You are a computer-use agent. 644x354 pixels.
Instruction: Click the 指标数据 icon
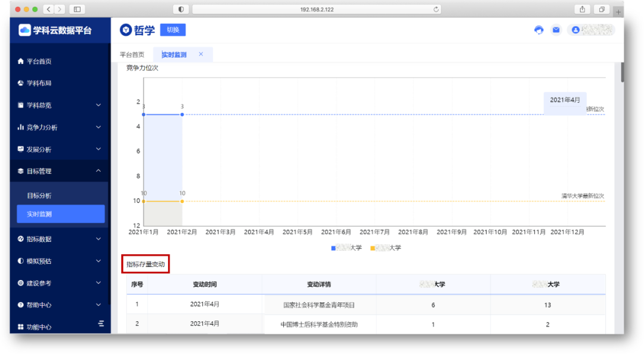[x=20, y=239]
